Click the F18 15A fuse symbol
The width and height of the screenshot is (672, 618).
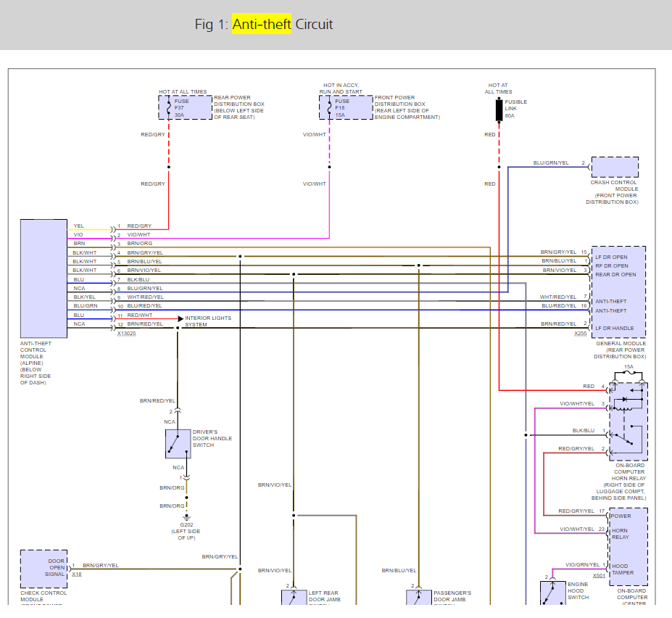(x=330, y=107)
